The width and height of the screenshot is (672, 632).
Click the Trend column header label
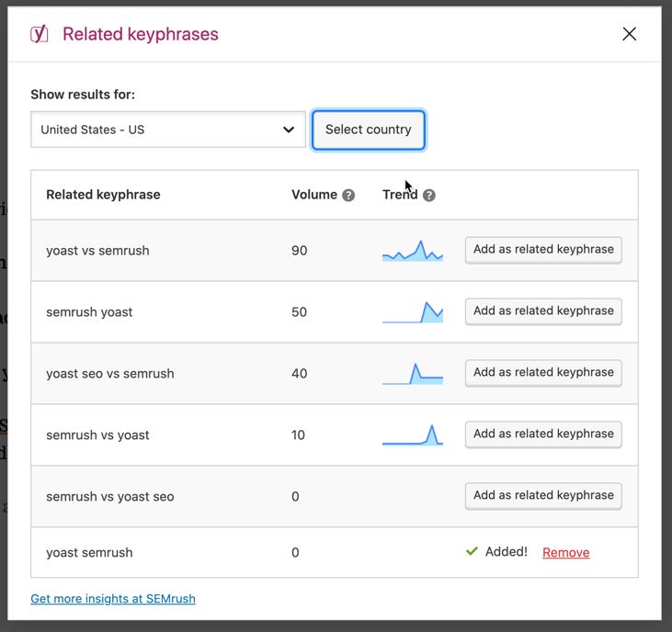[x=400, y=195]
